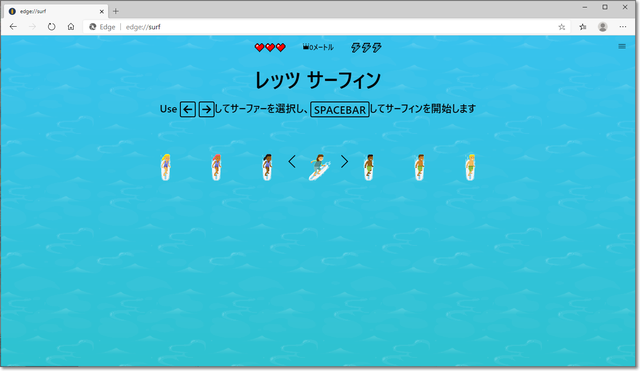Open a new browser tab

(x=116, y=11)
